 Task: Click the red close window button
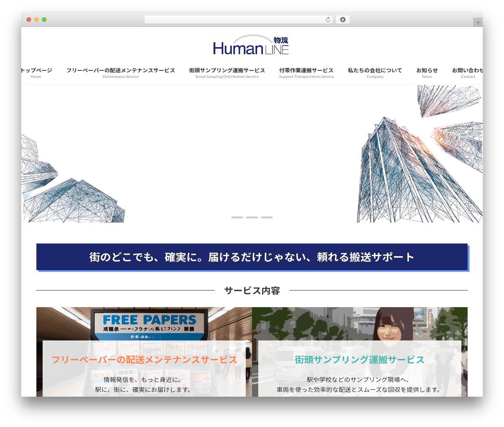29,20
